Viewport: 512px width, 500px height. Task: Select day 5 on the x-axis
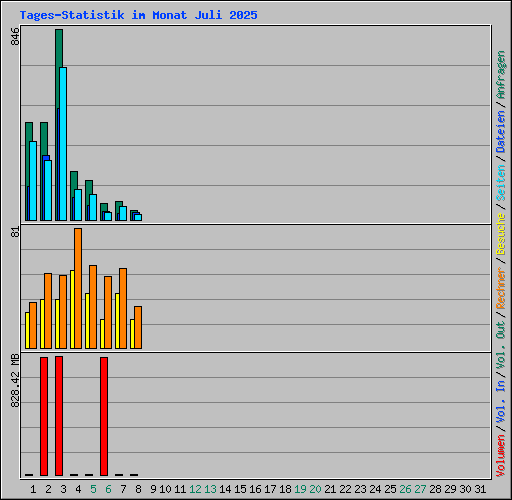pyautogui.click(x=93, y=489)
